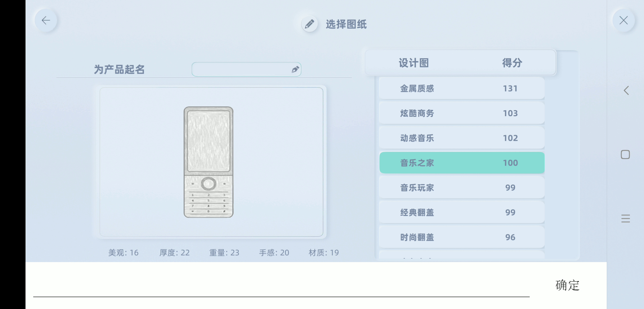Tap the back arrow button
644x309 pixels.
[x=46, y=20]
